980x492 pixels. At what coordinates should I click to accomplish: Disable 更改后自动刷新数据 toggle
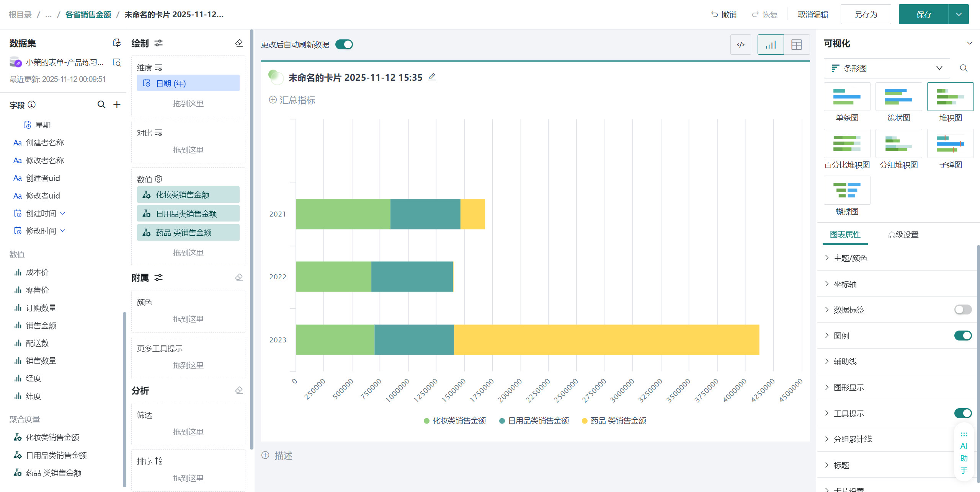pyautogui.click(x=344, y=45)
